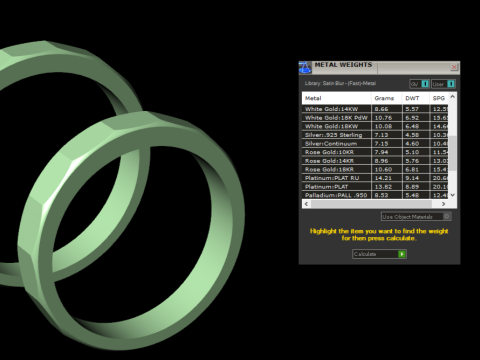Select the Platinum:PLAT RU row
Viewport: 480px width, 360px height.
point(375,178)
